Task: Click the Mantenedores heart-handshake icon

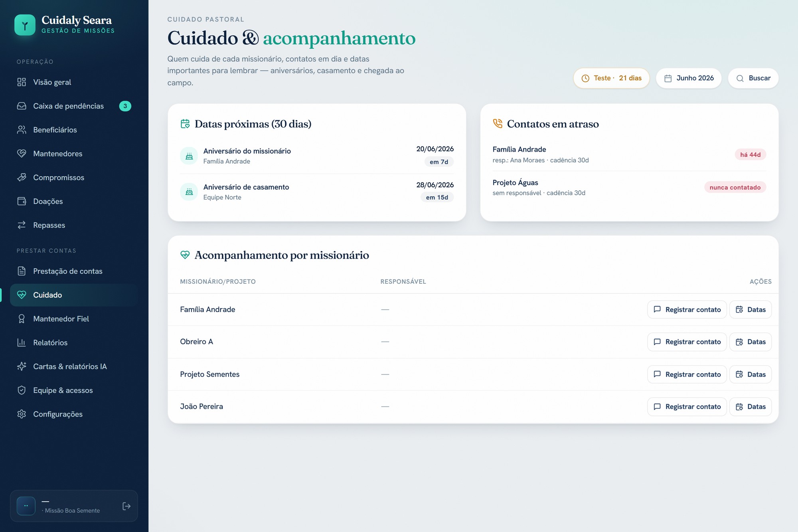Action: point(22,154)
